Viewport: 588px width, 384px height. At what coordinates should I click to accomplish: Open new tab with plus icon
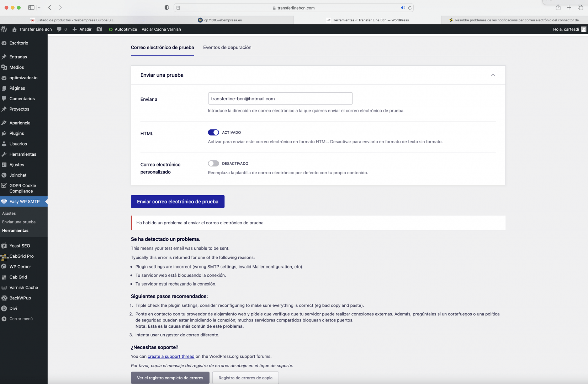(x=569, y=7)
